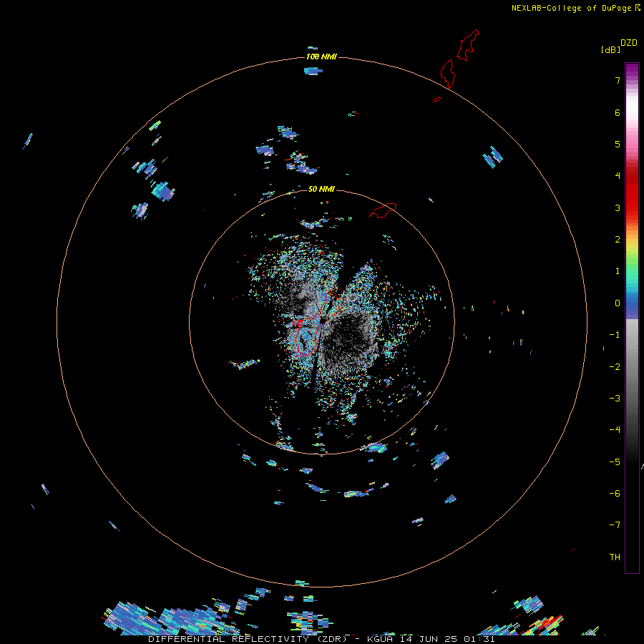Click the 7 value on the color scale
Image resolution: width=644 pixels, height=644 pixels.
(x=618, y=80)
